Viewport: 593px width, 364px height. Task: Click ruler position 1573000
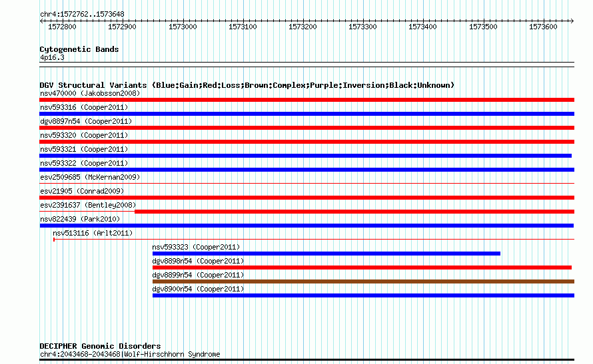pos(183,27)
